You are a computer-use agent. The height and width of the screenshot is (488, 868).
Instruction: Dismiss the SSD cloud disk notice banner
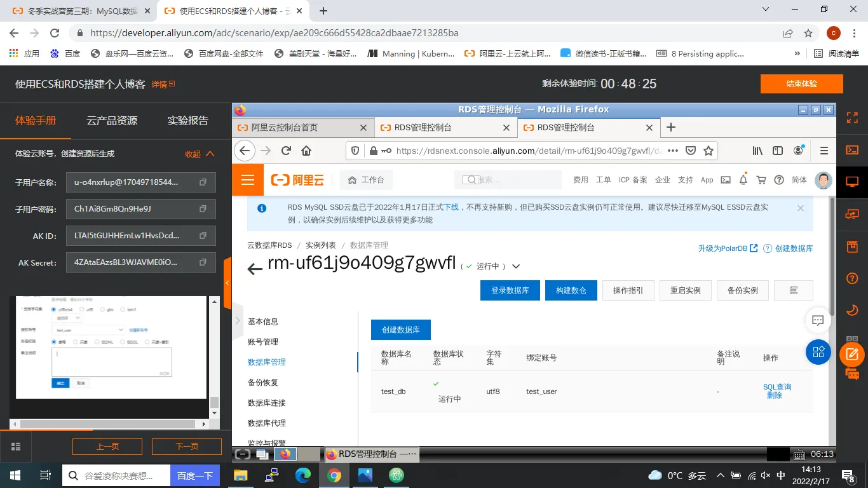coord(800,208)
